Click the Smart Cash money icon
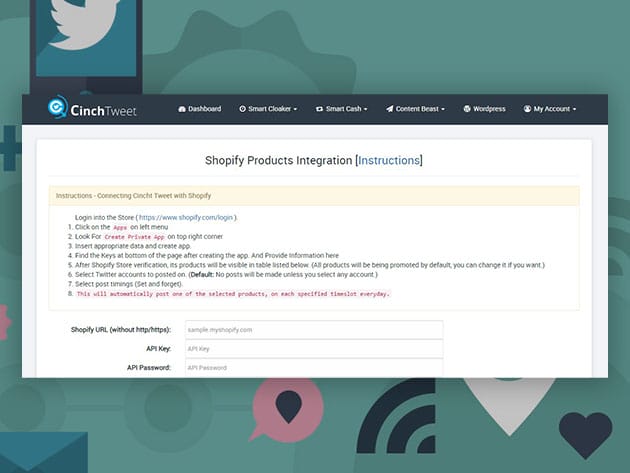 coord(319,109)
